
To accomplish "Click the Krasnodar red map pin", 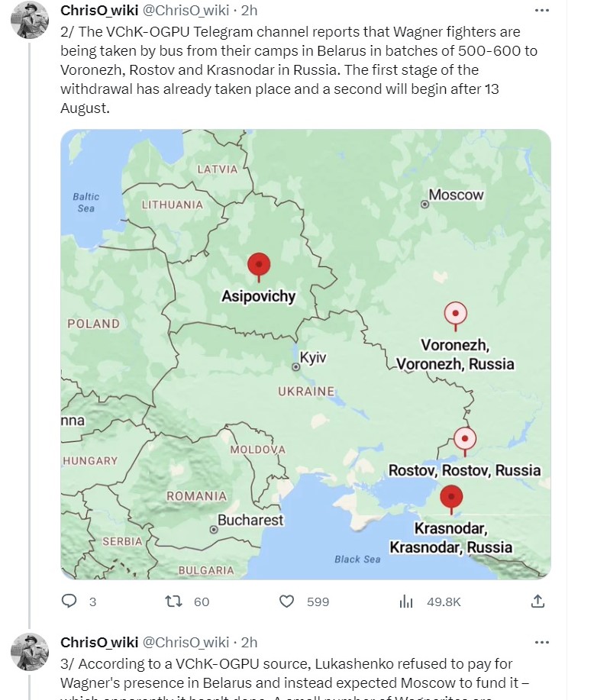I will tap(451, 498).
